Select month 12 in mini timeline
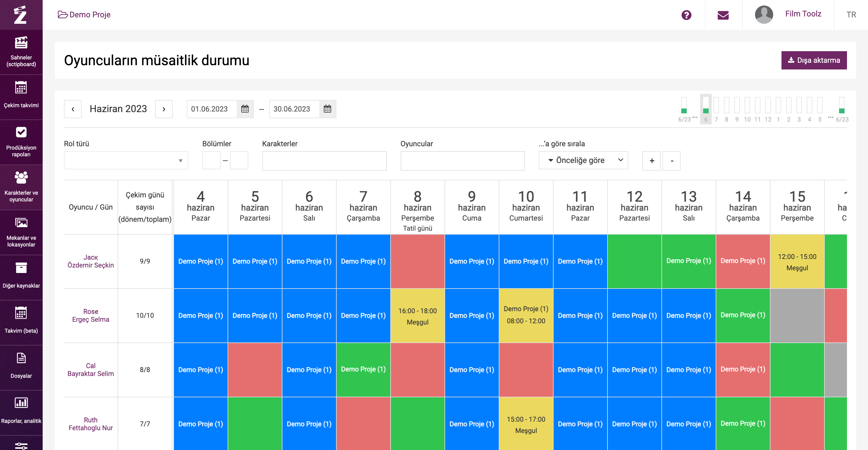 pos(767,109)
